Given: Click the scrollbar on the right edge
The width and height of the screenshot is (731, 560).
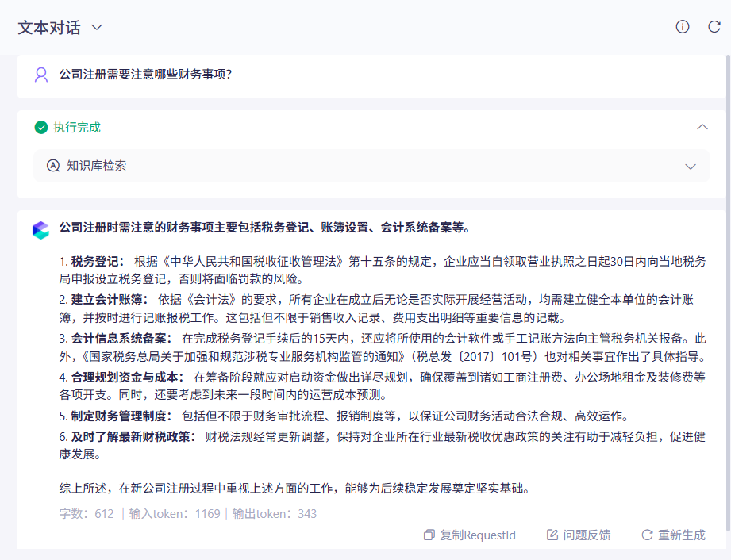Looking at the screenshot, I should (727, 238).
